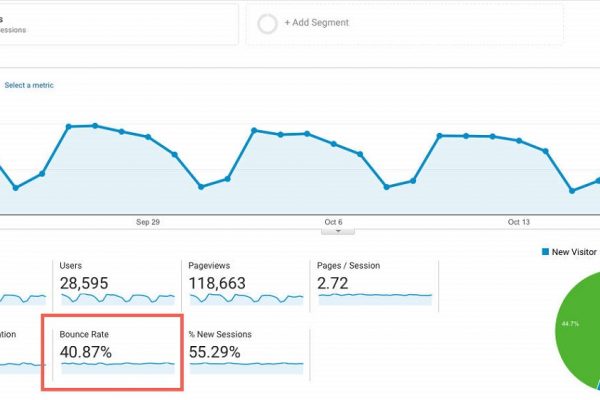This screenshot has height=400, width=600.
Task: Click the Sep 29 axis date label
Action: point(148,222)
